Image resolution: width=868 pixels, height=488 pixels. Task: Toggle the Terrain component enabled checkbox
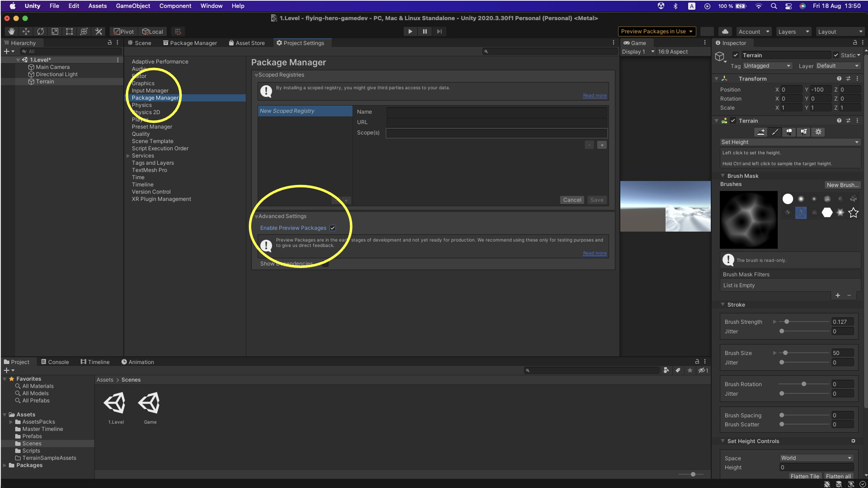[x=733, y=121]
